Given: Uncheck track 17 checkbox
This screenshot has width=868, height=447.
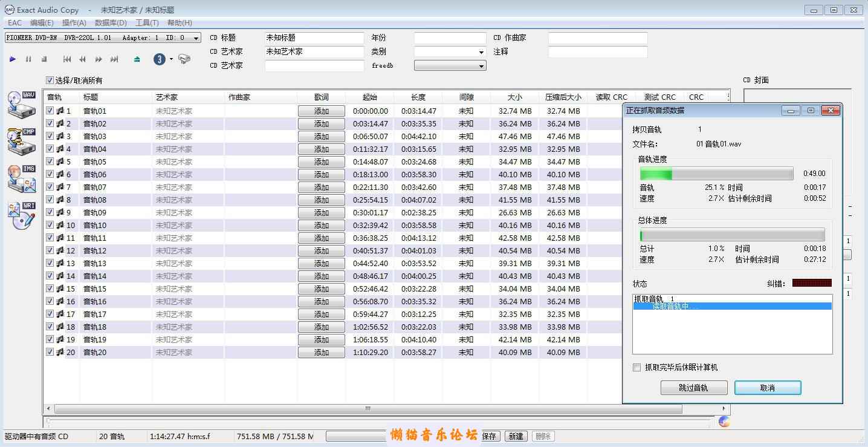Looking at the screenshot, I should point(50,314).
